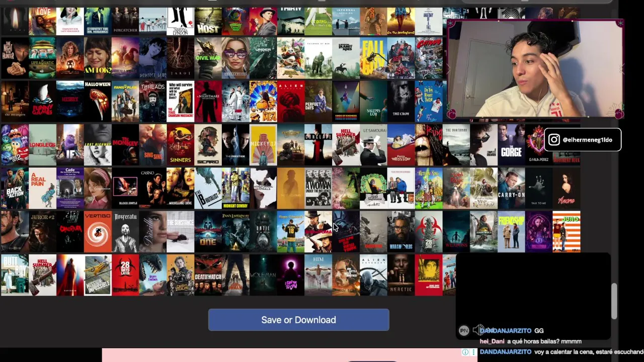Select the Le Samourai poster
Image resolution: width=644 pixels, height=362 pixels.
[373, 145]
